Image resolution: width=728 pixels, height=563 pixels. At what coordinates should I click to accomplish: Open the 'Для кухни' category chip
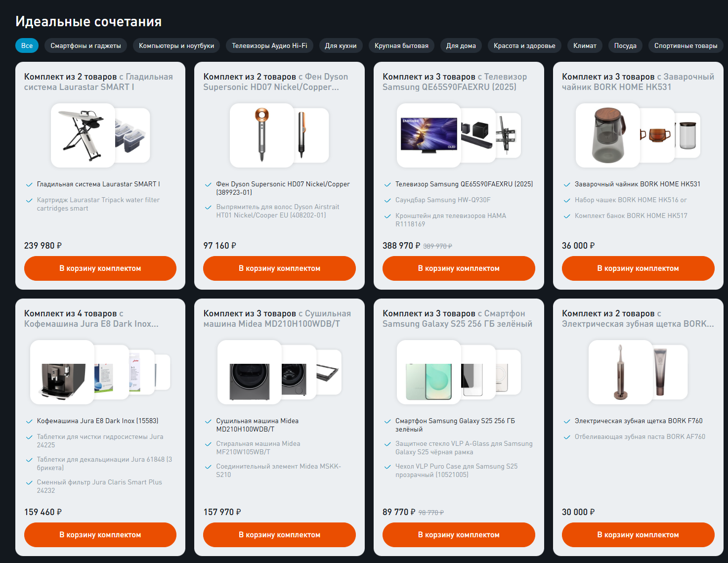[x=341, y=45]
